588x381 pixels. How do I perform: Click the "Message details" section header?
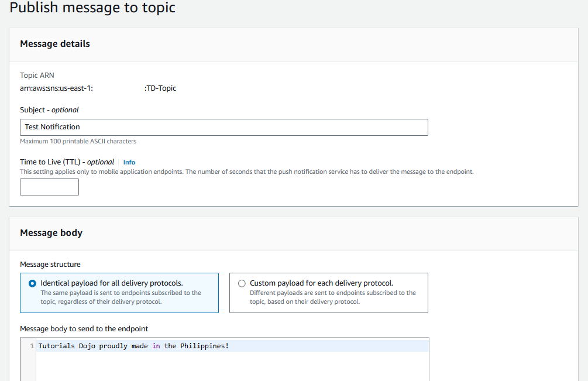(54, 44)
